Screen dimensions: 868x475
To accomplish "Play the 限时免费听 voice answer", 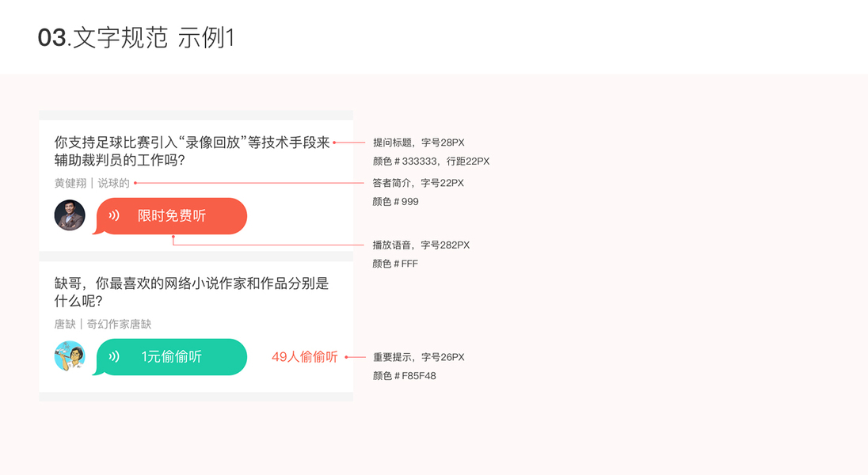I will coord(172,215).
